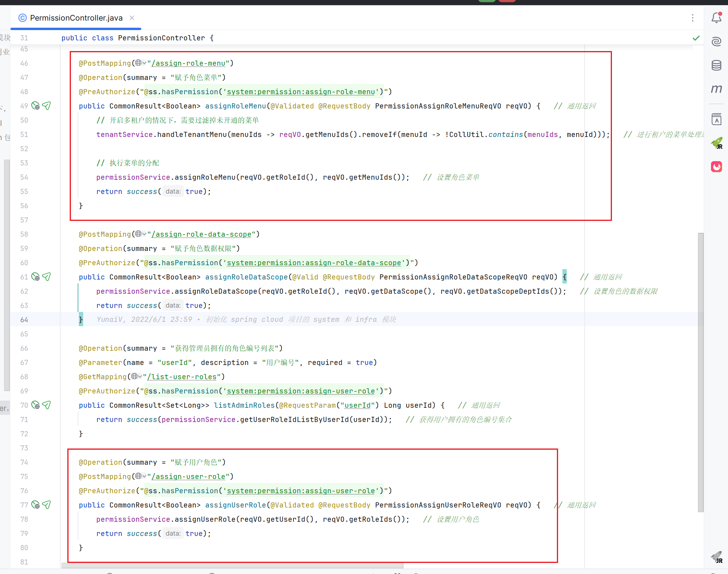Click the data: inlay hint on line 63

pos(173,306)
